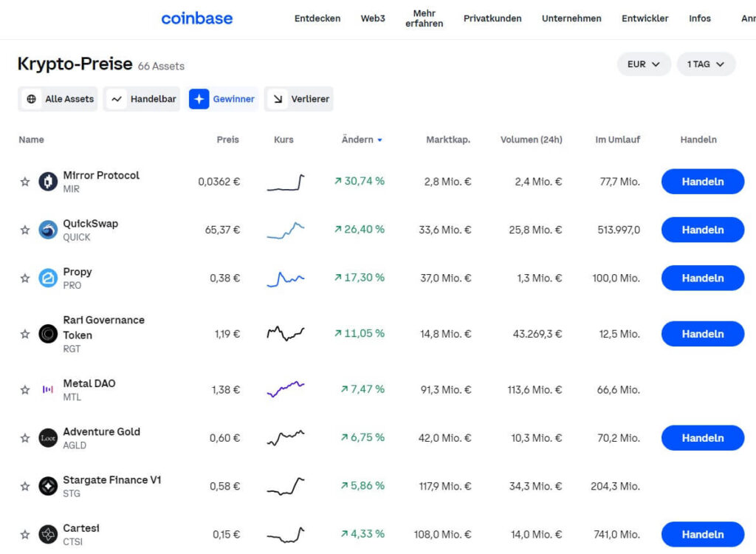The height and width of the screenshot is (554, 756).
Task: Toggle the Propy favorite star
Action: (25, 278)
